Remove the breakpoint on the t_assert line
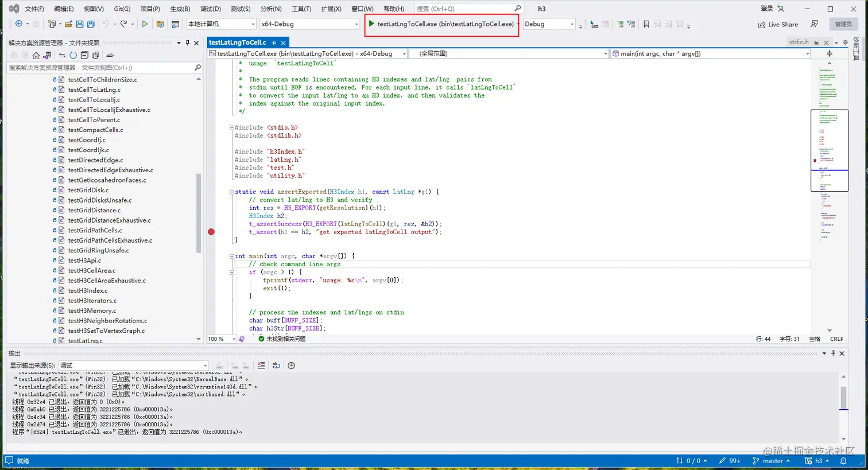This screenshot has width=868, height=470. [x=211, y=232]
